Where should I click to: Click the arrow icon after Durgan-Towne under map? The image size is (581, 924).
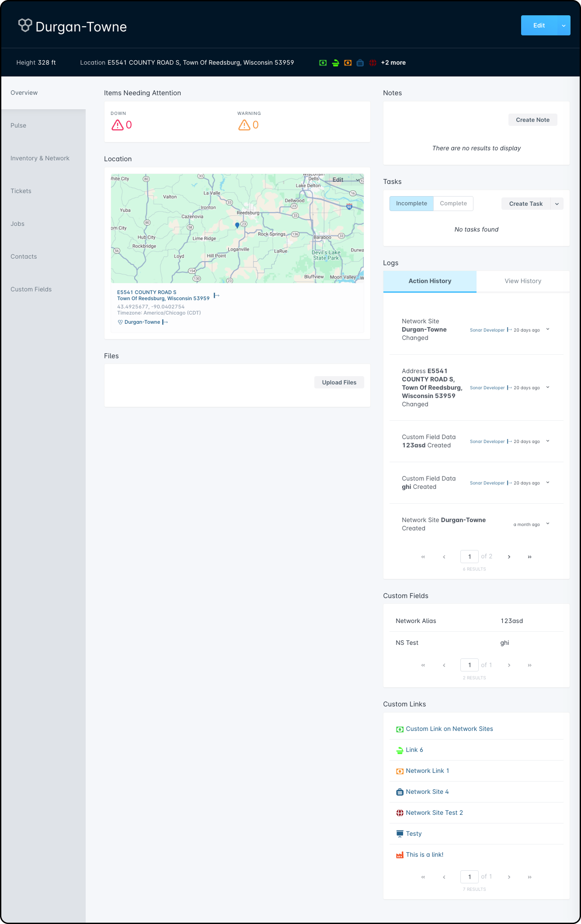pyautogui.click(x=165, y=322)
